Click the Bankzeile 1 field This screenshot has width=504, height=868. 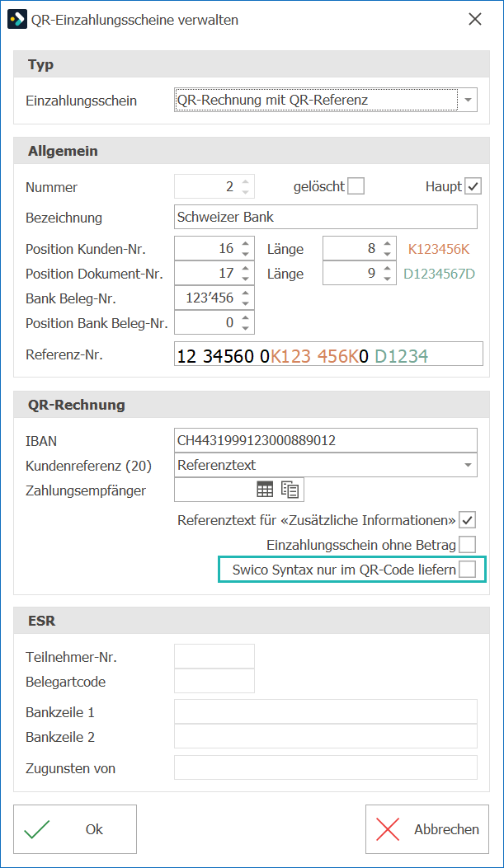[326, 711]
